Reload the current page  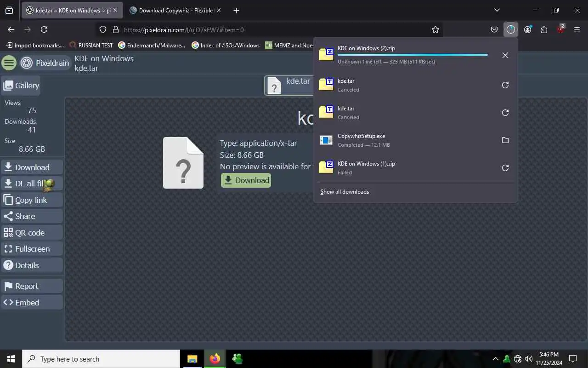44,29
